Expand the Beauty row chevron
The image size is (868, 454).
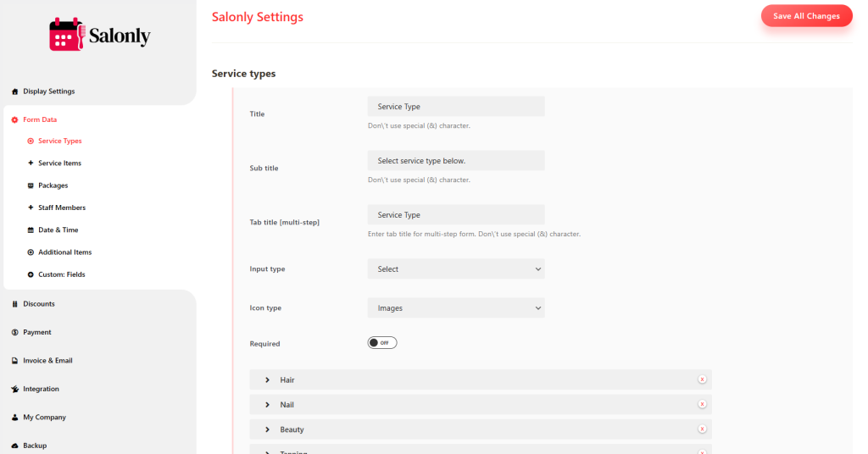(x=267, y=429)
